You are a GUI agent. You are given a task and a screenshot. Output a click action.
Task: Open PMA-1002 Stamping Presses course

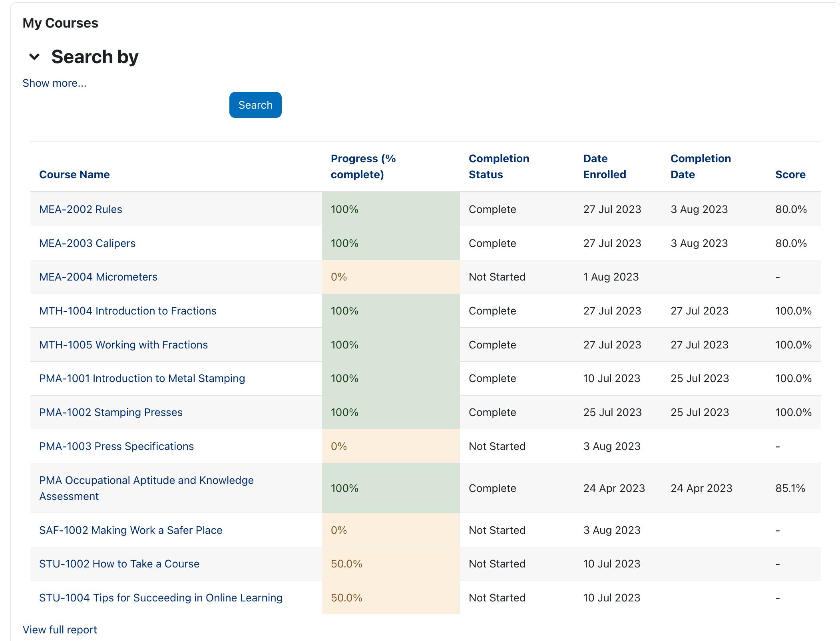[x=111, y=412]
